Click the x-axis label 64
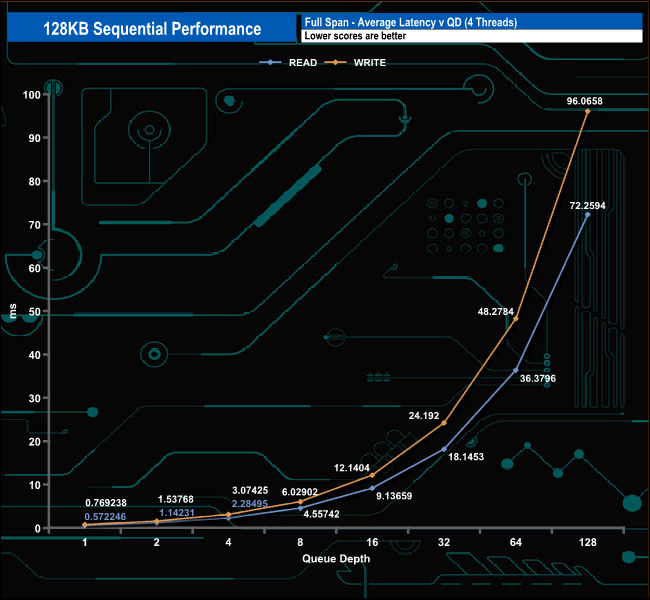Viewport: 650px width, 600px height. [x=516, y=542]
